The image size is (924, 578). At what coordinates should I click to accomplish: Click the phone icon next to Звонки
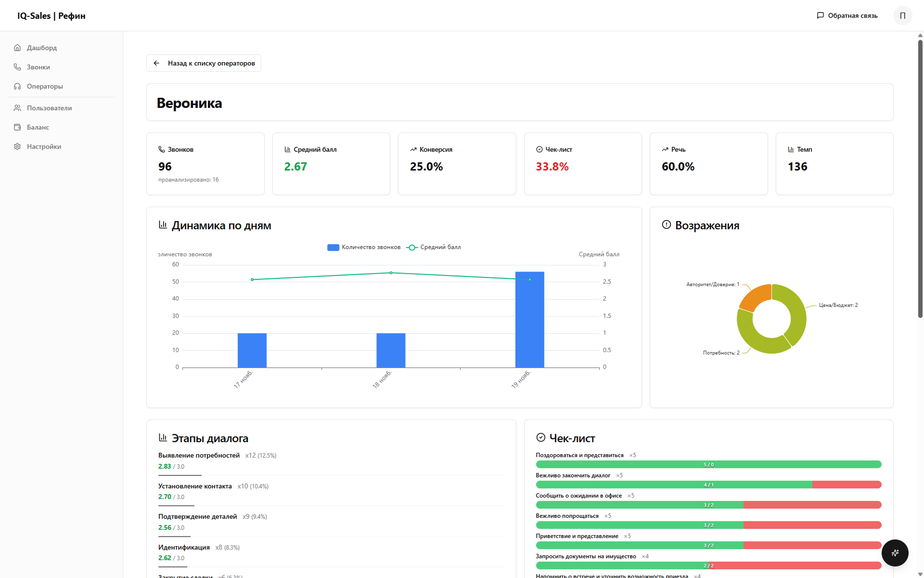pos(17,67)
